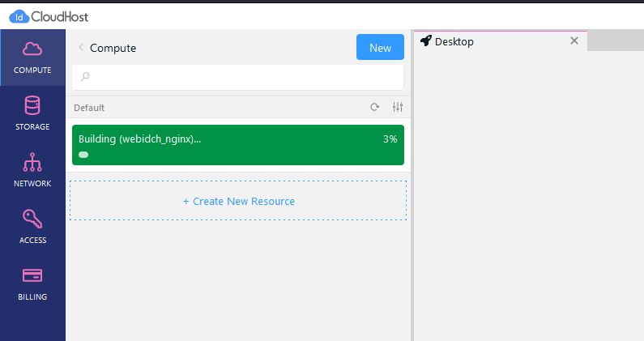The width and height of the screenshot is (644, 341).
Task: Focus the compute search field
Action: [x=238, y=77]
